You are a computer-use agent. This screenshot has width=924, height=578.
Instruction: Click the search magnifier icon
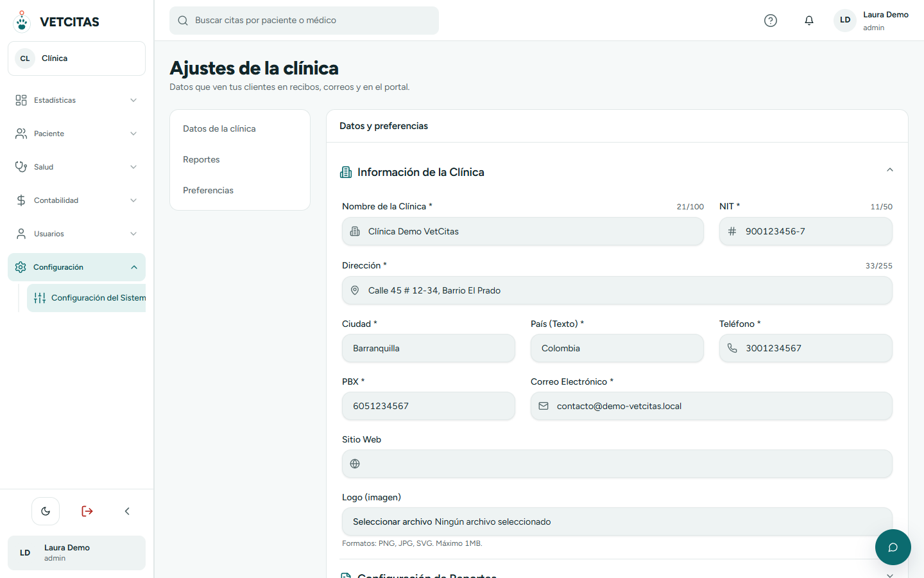pos(183,21)
